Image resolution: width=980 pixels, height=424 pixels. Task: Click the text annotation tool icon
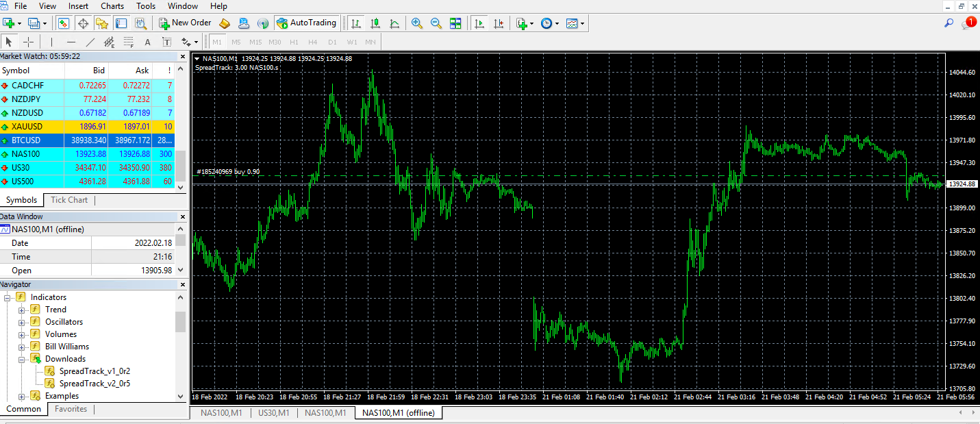click(147, 42)
